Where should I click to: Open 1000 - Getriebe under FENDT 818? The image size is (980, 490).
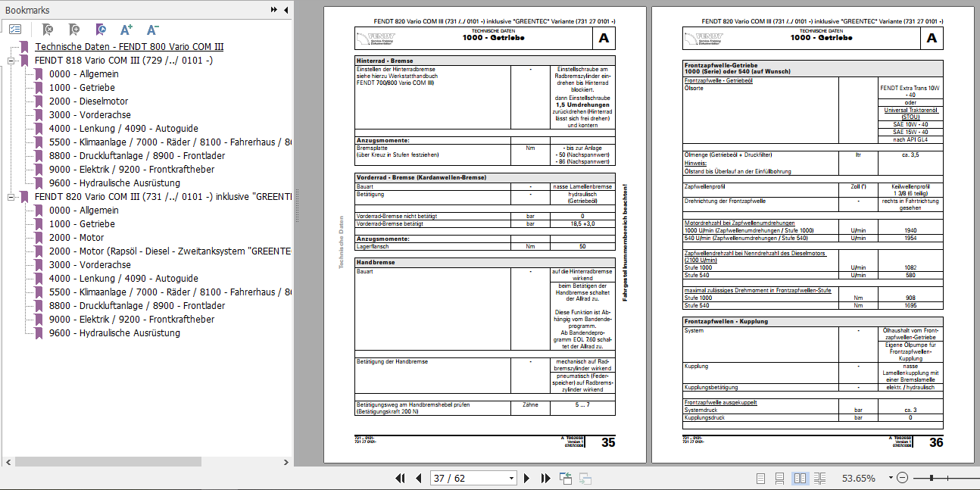tap(82, 88)
